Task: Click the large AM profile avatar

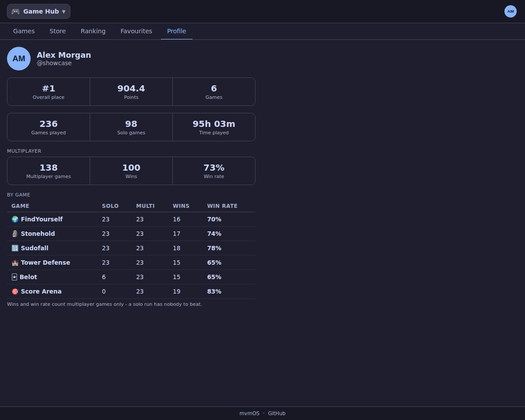Action: tap(19, 59)
